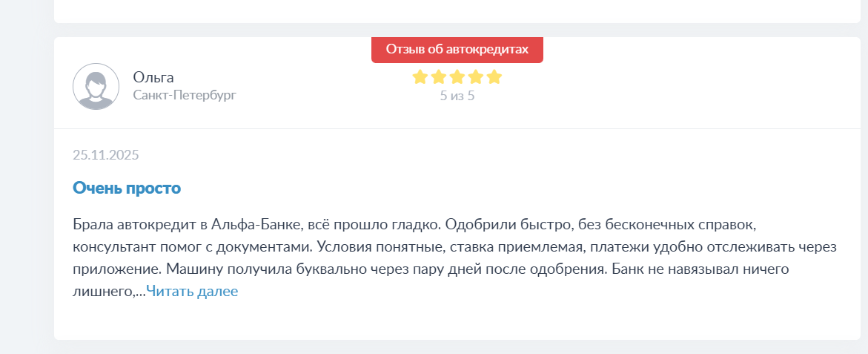Viewport: 868px width, 354px height.
Task: Click the word 'лишнего' before 'Читать далее'
Action: (104, 292)
